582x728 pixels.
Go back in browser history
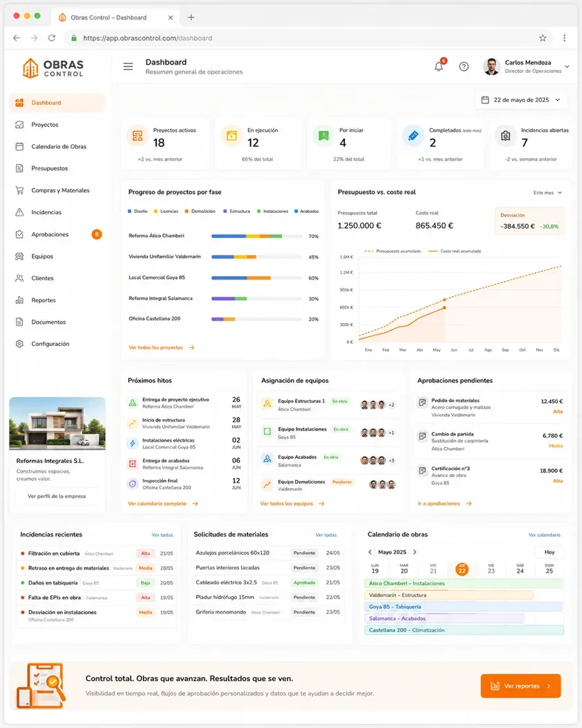[x=17, y=38]
